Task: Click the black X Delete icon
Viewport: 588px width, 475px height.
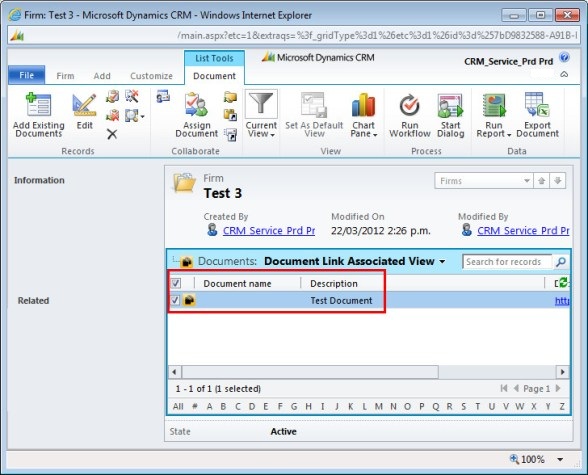Action: tap(112, 134)
